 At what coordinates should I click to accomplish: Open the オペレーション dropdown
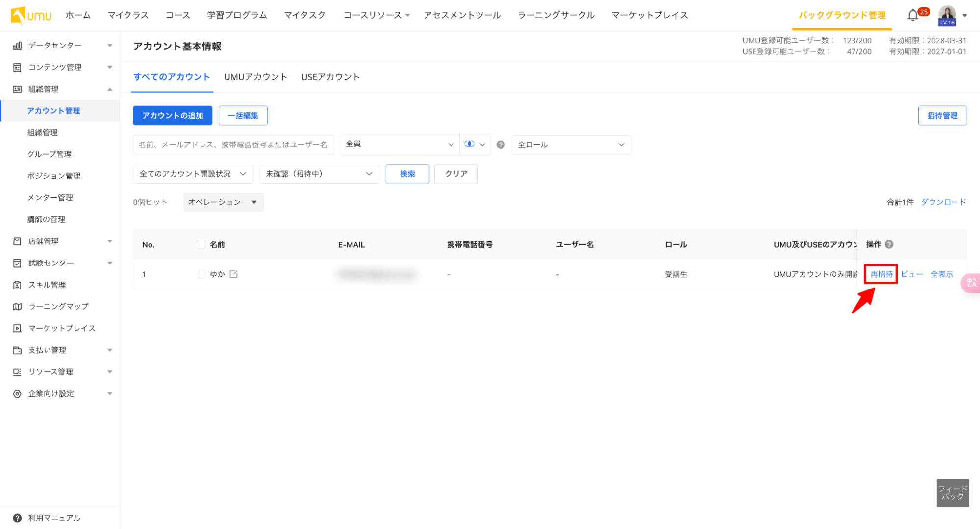[223, 202]
